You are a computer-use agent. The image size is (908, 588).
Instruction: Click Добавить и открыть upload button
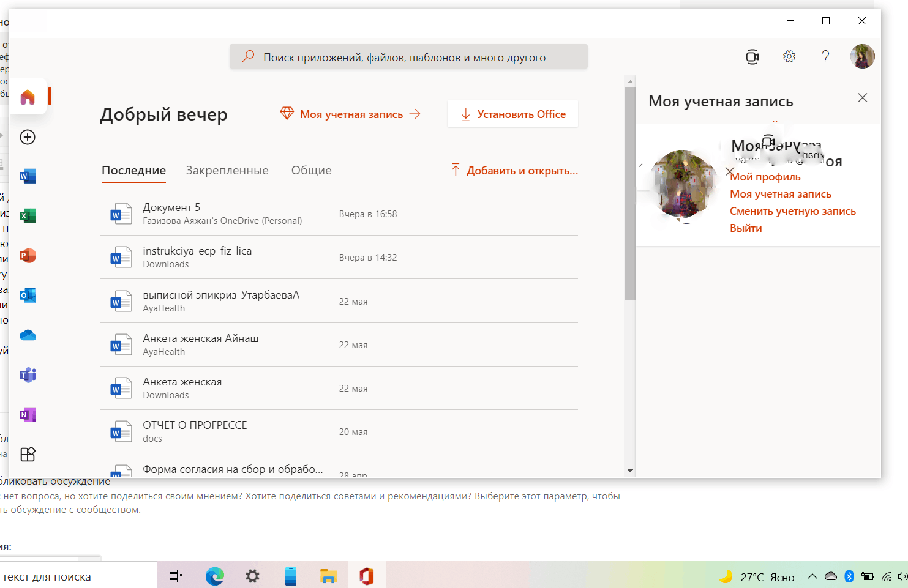(514, 171)
